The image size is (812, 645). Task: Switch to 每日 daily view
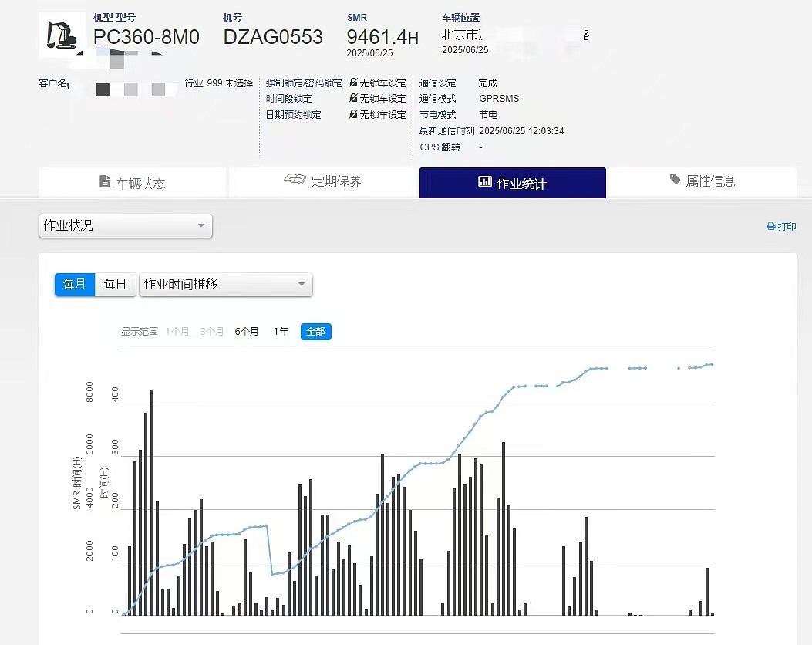tap(115, 285)
